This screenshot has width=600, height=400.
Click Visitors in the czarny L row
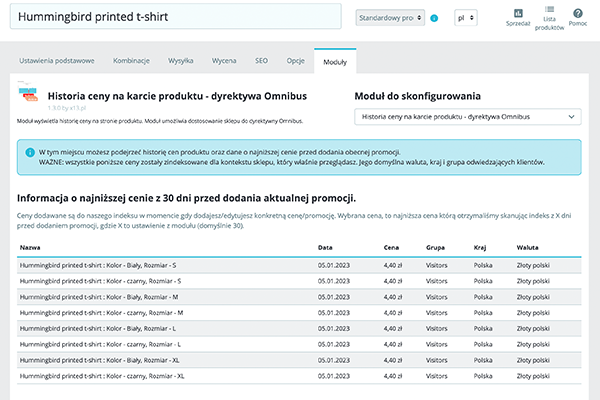coord(437,344)
